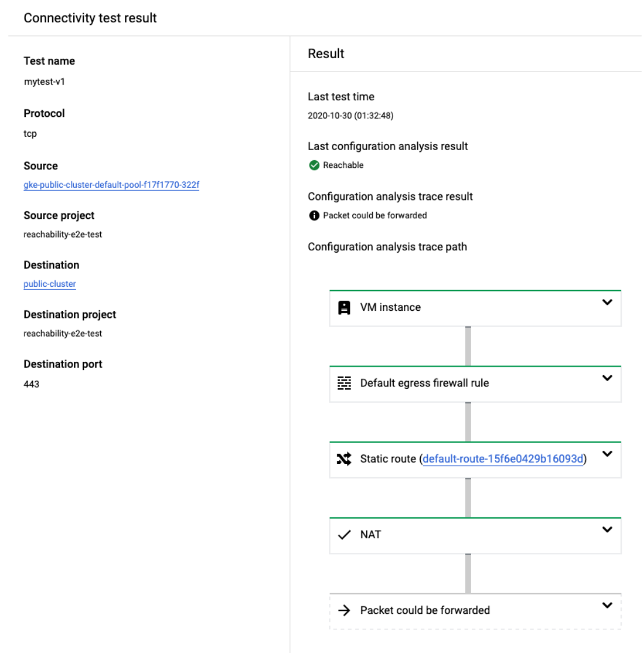The width and height of the screenshot is (644, 653).
Task: Collapse the Static route step
Action: [x=607, y=454]
